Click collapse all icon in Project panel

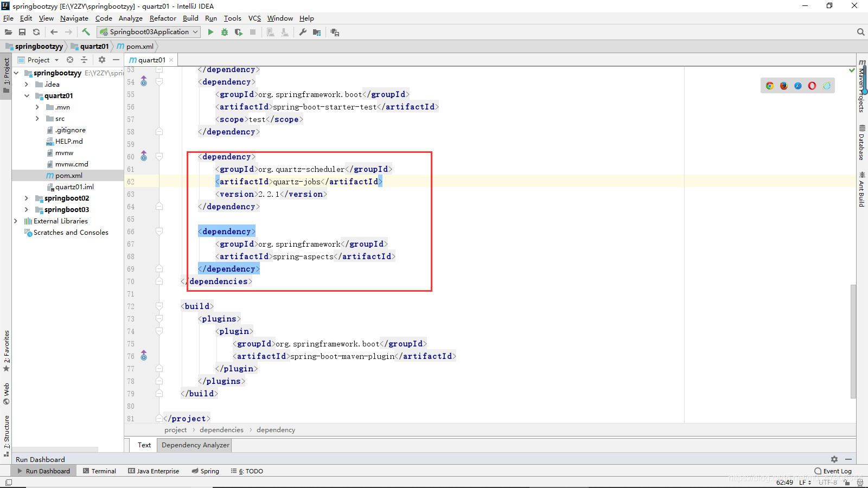point(84,60)
